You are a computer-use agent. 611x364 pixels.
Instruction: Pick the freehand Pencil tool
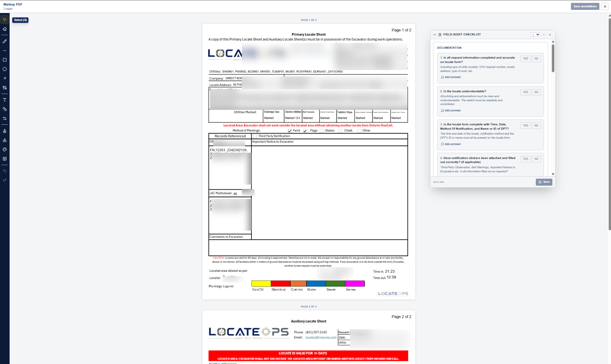click(x=4, y=41)
